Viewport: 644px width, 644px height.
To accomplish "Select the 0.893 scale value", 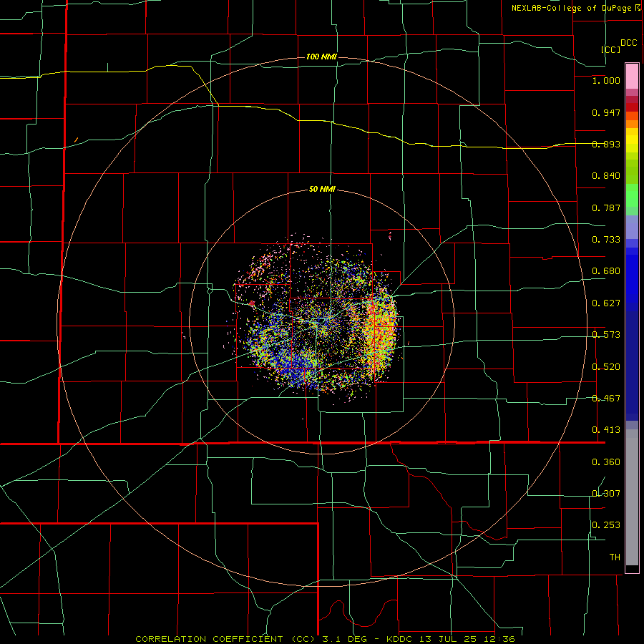I will (606, 144).
